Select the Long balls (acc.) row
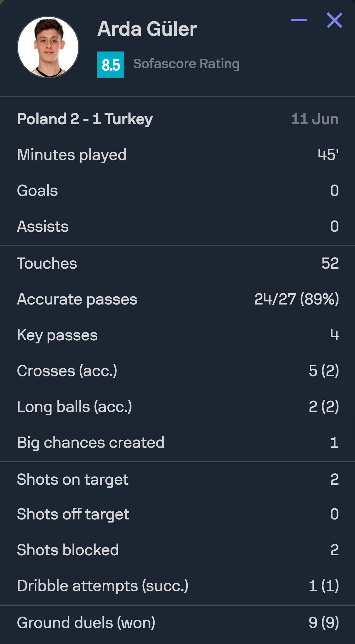 pos(177,407)
